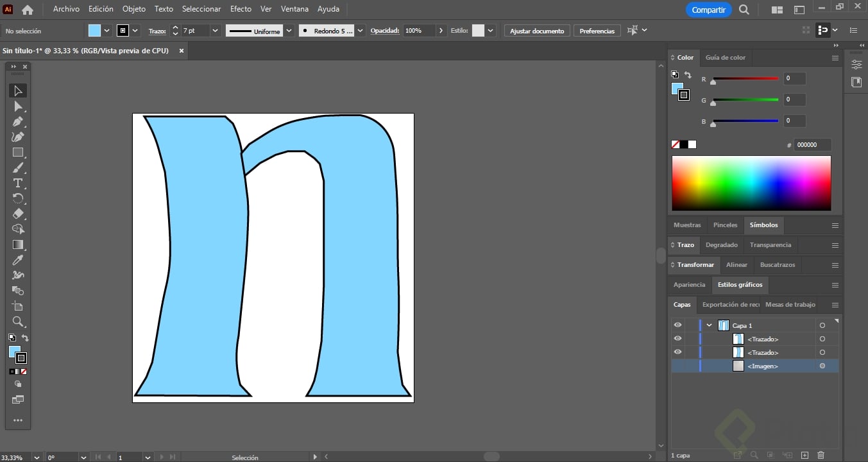
Task: Pick a color from the spectrum bar
Action: (751, 183)
